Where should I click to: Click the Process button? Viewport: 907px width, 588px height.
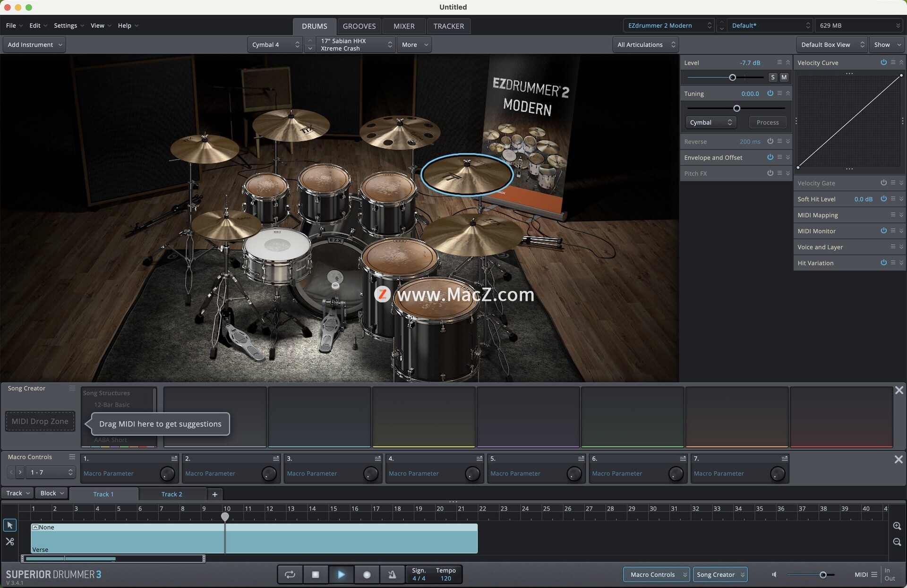pyautogui.click(x=768, y=122)
